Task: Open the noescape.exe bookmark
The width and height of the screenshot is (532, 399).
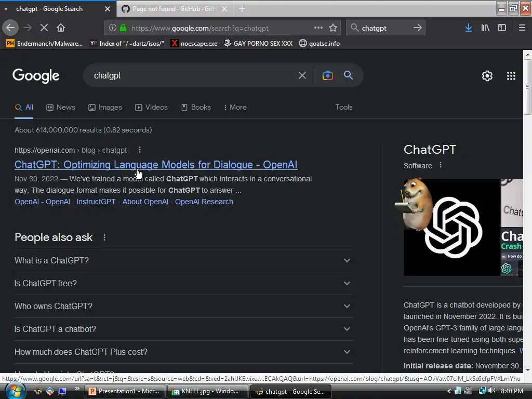Action: point(194,44)
